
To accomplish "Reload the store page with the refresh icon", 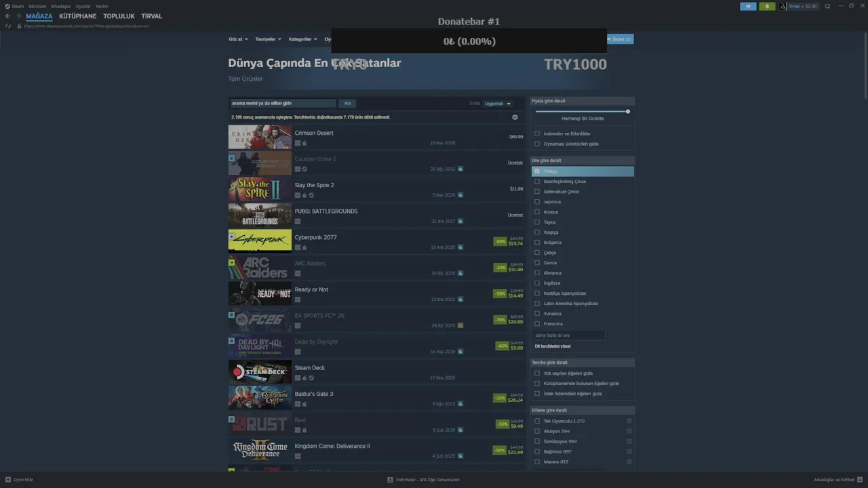I will tap(8, 26).
